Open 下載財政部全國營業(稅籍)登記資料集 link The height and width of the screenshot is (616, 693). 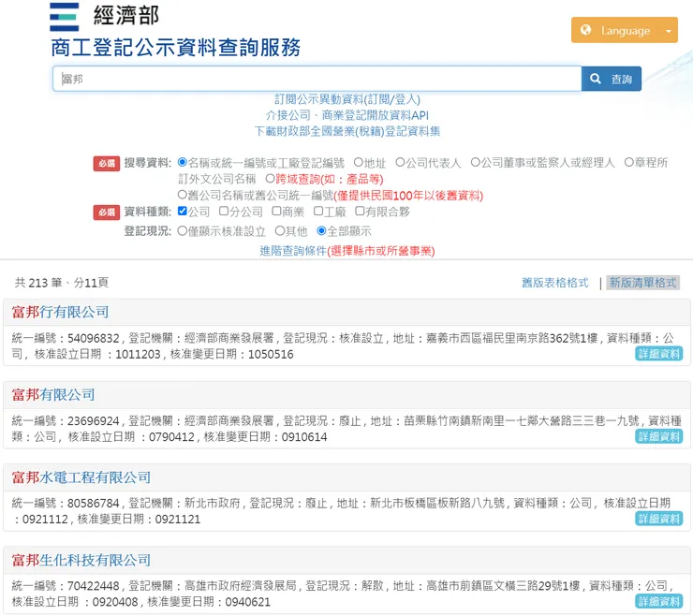pyautogui.click(x=346, y=131)
